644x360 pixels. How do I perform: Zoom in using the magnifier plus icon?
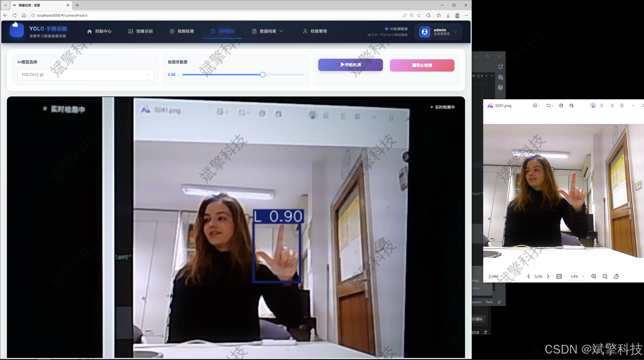tap(593, 276)
